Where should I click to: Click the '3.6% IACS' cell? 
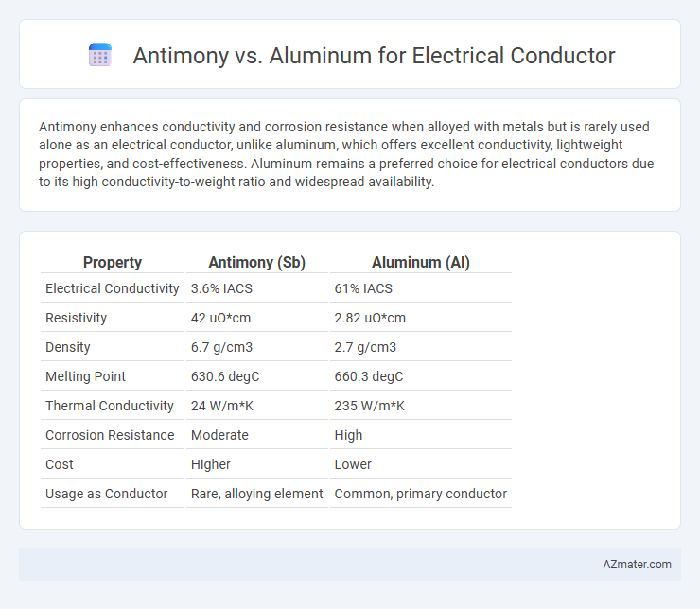[221, 288]
